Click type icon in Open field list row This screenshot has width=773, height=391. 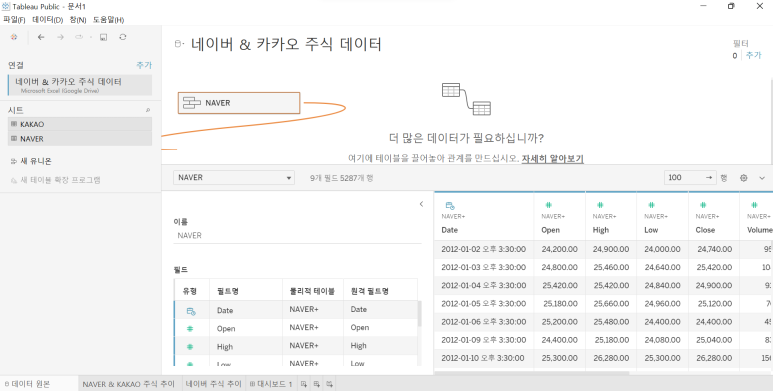pyautogui.click(x=190, y=329)
